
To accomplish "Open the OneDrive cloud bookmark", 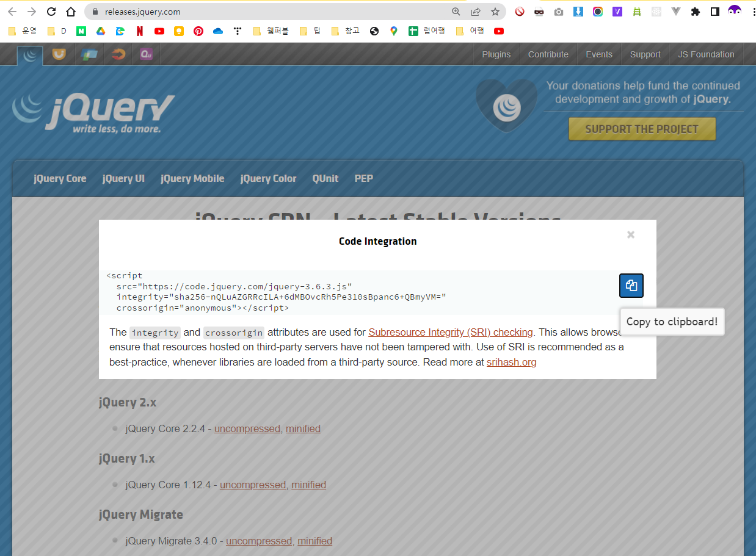I will pyautogui.click(x=218, y=31).
